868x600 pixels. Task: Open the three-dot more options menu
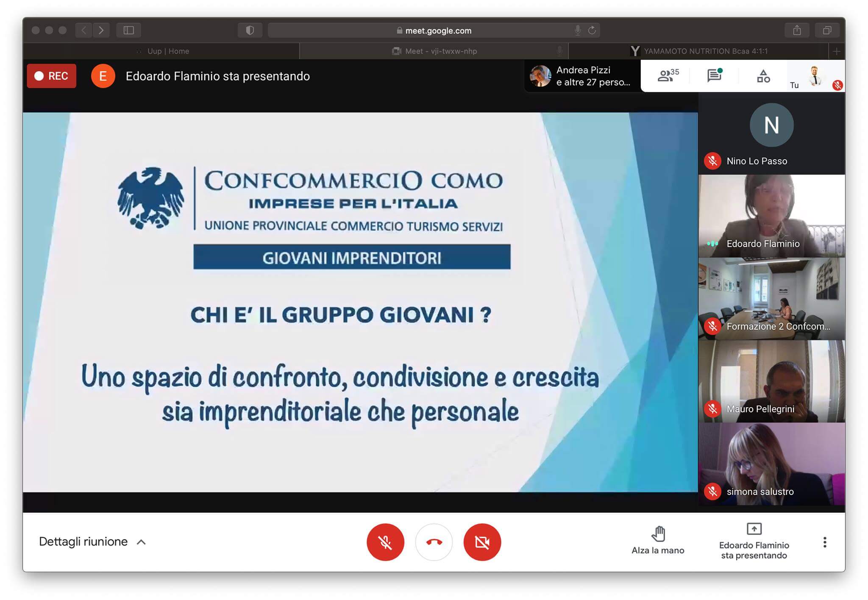point(824,542)
